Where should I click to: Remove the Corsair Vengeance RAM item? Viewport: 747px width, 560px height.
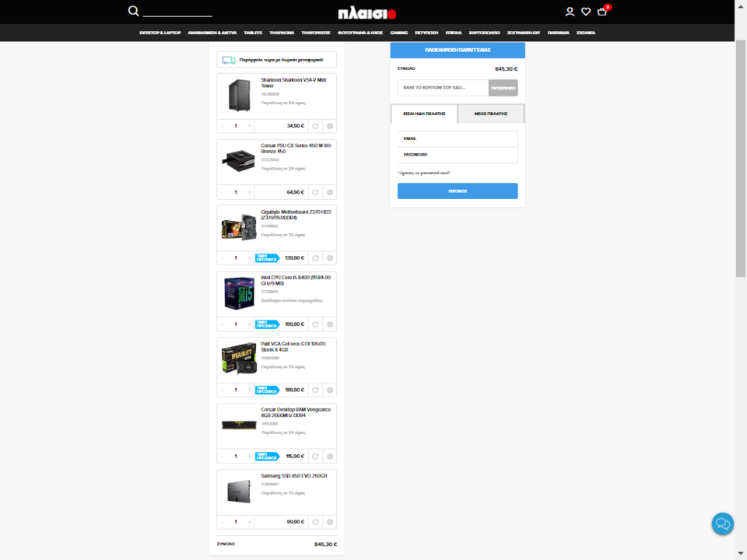[330, 457]
